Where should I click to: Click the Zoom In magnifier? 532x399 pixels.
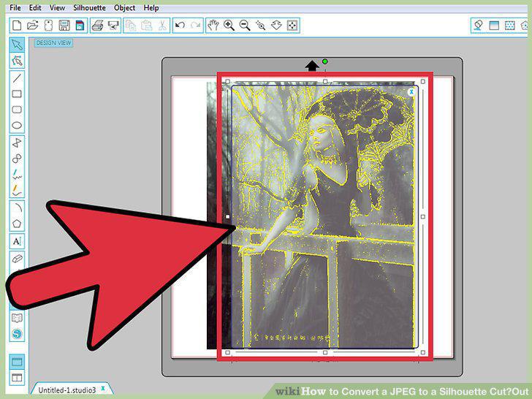pyautogui.click(x=229, y=26)
